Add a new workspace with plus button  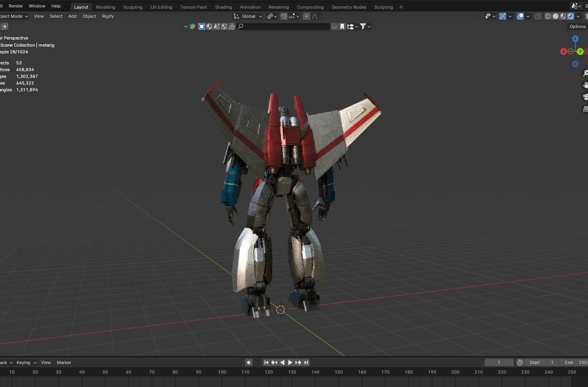pyautogui.click(x=401, y=7)
